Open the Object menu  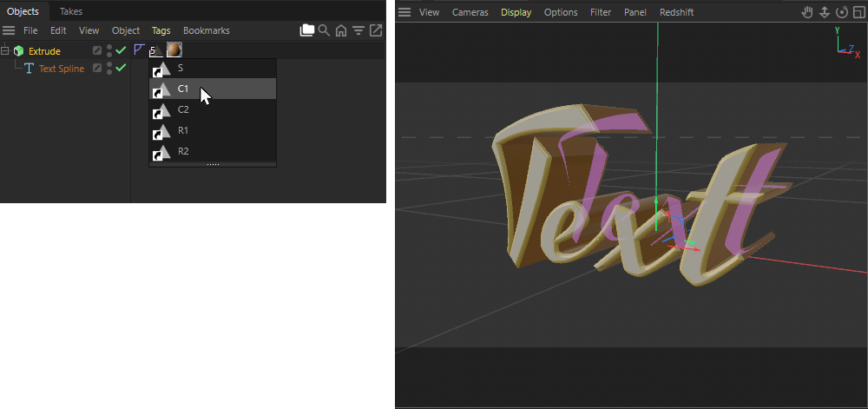(126, 30)
